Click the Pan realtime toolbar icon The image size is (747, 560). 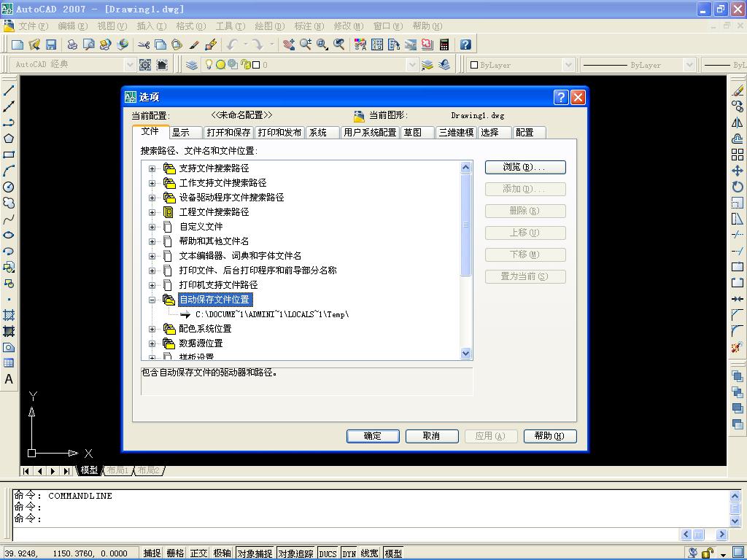(x=288, y=44)
